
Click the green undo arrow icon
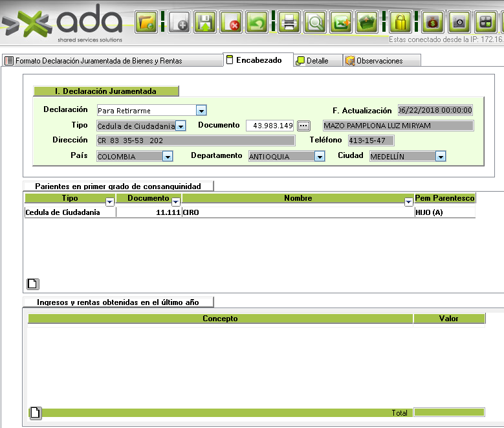(x=257, y=22)
